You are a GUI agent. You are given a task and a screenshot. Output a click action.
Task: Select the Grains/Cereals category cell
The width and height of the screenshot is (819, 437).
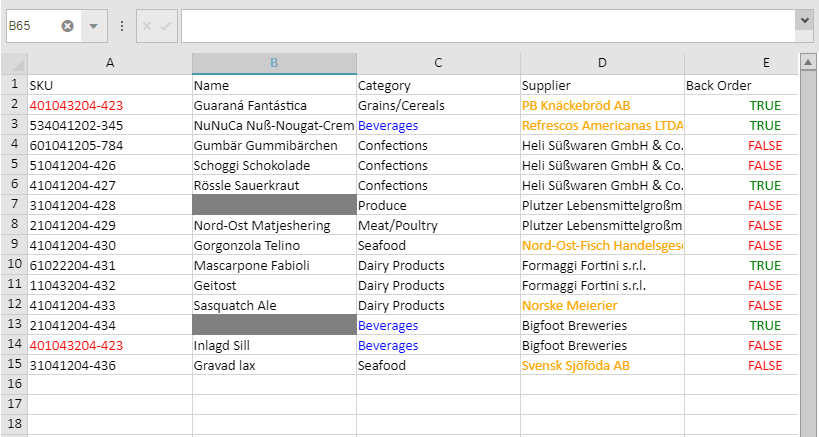pyautogui.click(x=438, y=105)
